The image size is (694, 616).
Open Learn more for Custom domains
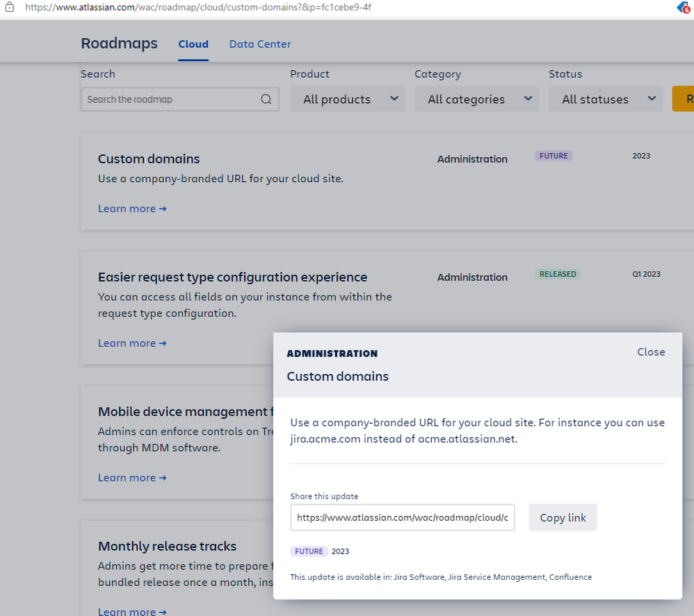click(132, 209)
